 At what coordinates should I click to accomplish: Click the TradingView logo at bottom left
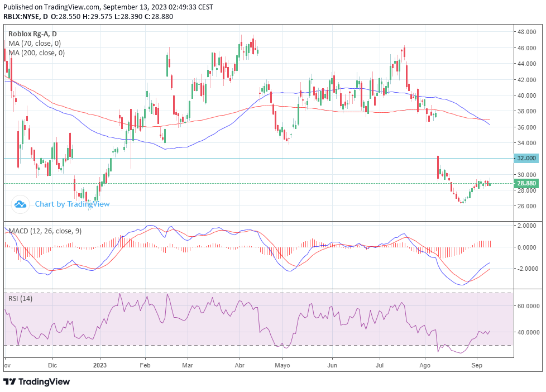(36, 381)
